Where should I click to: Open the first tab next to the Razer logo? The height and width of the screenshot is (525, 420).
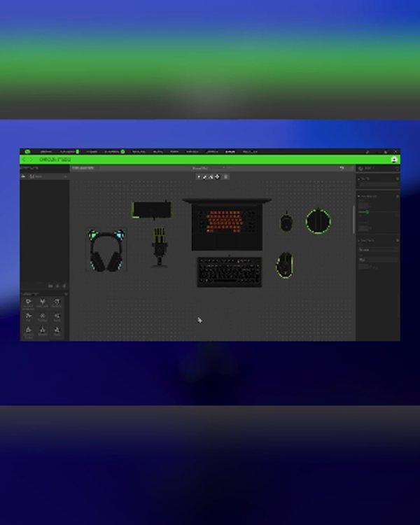tap(46, 152)
